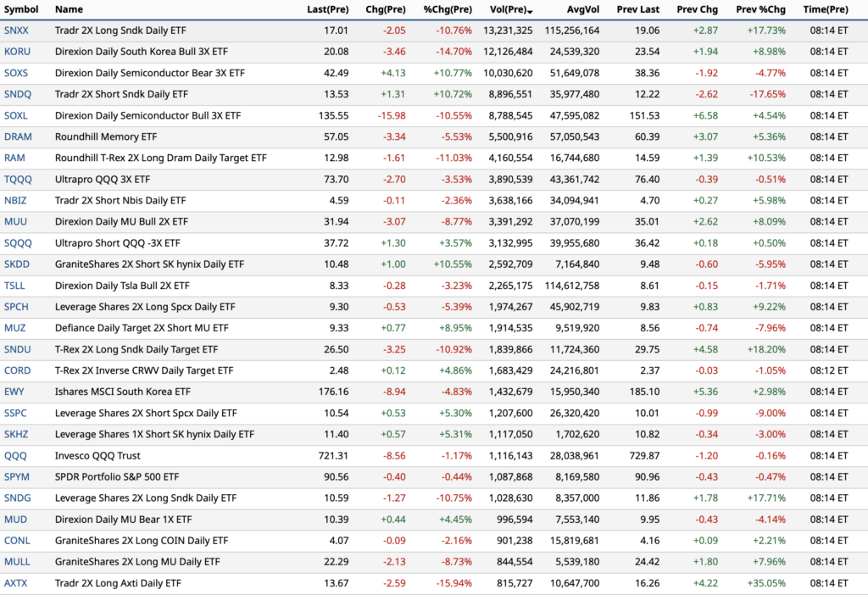Open the SPCH symbol link
This screenshot has height=595, width=868.
click(16, 307)
